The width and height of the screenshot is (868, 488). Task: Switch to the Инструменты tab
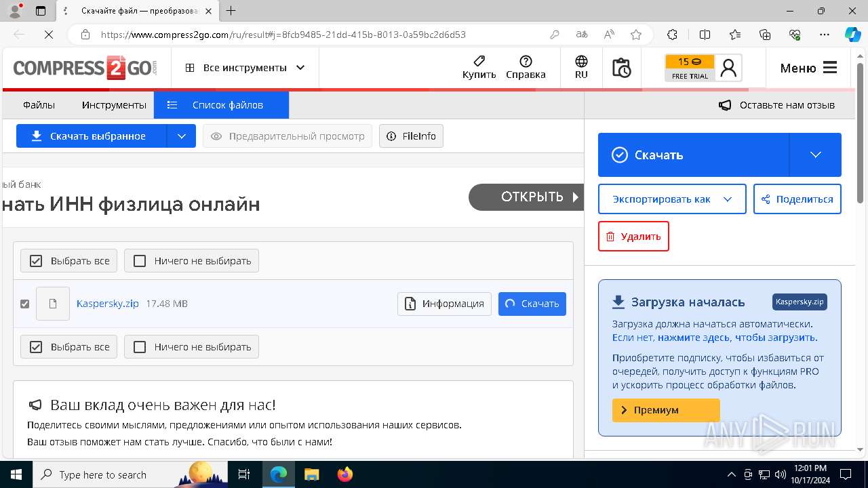coord(114,105)
